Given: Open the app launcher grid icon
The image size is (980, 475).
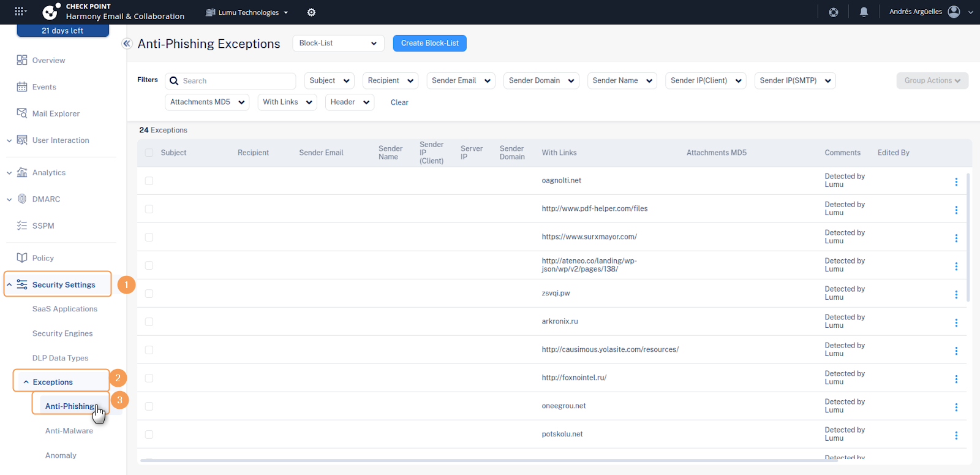Looking at the screenshot, I should [x=20, y=12].
